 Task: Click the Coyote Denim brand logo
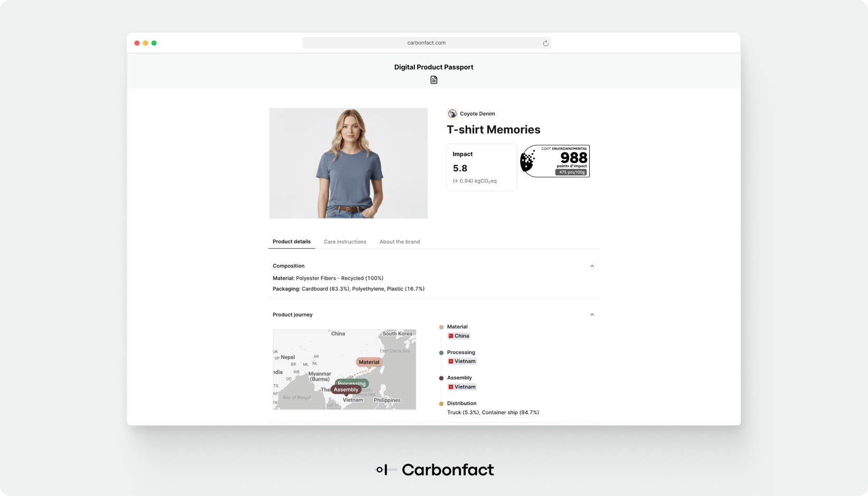point(452,113)
